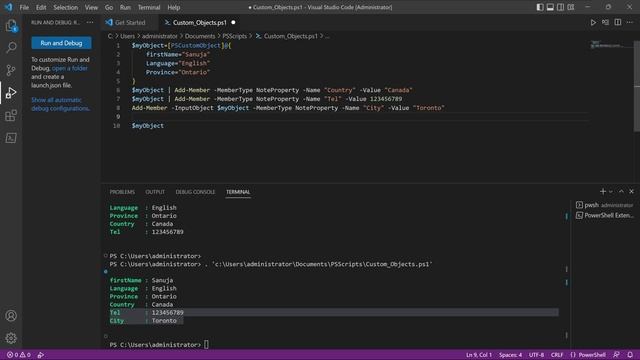Open editor More Actions ellipsis
Image resolution: width=640 pixels, height=360 pixels.
630,22
